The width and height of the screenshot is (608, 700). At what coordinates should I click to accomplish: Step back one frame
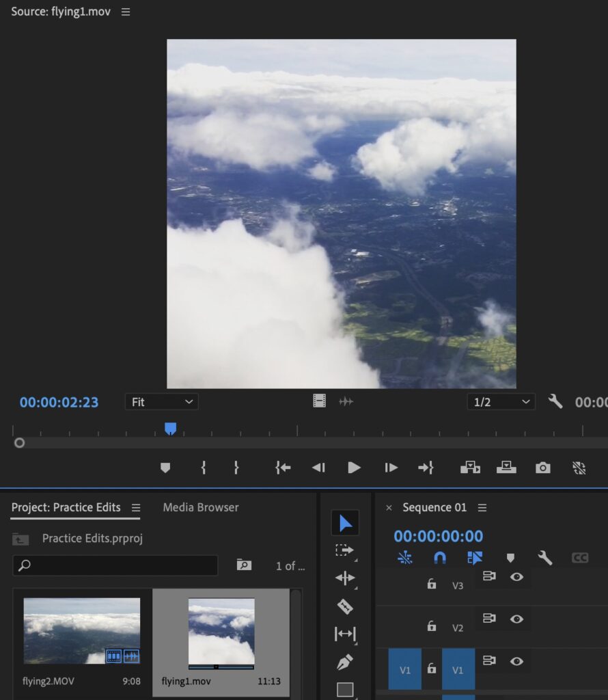click(318, 468)
